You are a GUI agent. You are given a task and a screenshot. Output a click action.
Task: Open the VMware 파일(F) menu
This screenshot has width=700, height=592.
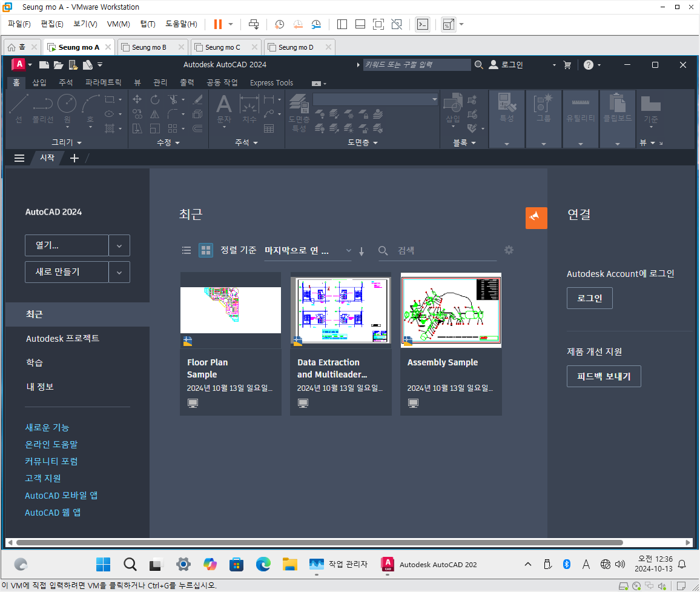point(19,24)
